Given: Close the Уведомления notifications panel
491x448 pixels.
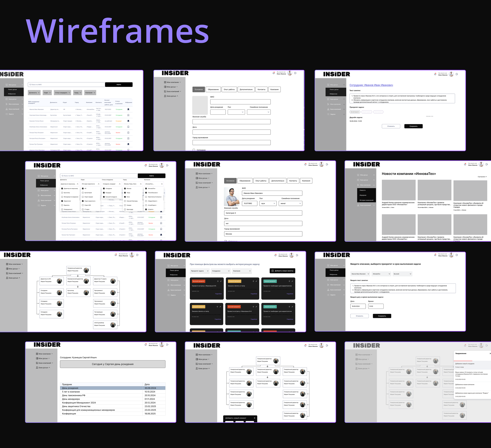Looking at the screenshot, I should tap(490, 353).
